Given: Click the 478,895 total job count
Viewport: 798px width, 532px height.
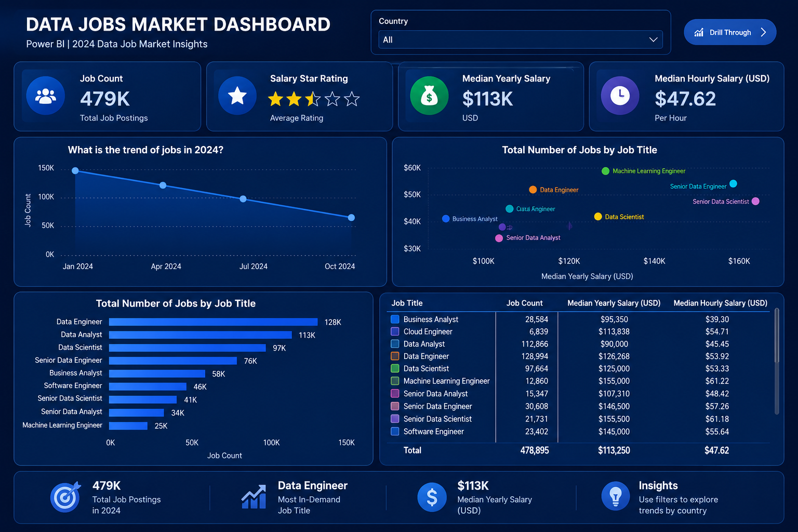Looking at the screenshot, I should (535, 450).
